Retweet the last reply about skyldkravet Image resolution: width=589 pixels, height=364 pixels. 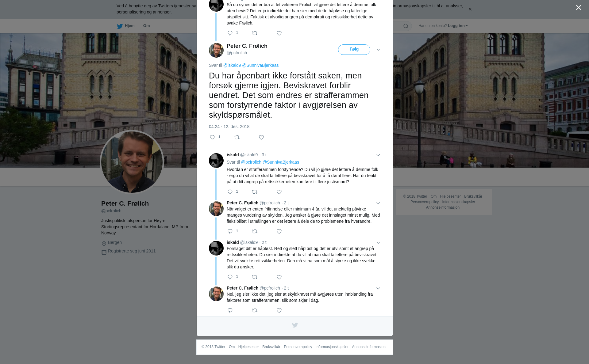[255, 311]
